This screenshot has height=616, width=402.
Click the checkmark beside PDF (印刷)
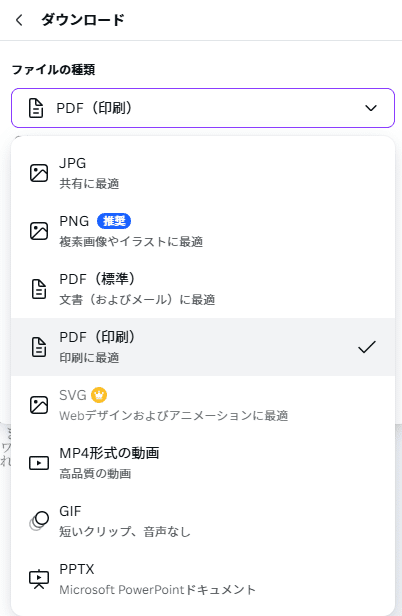click(x=367, y=347)
